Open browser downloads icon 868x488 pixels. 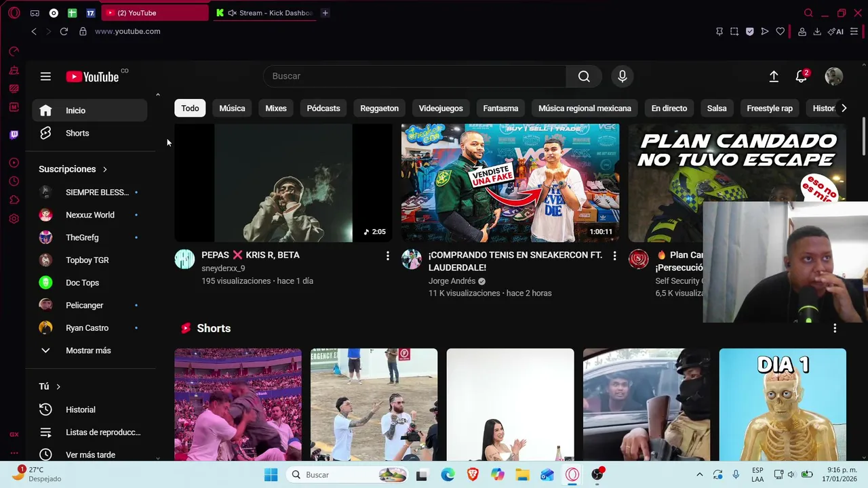[817, 31]
